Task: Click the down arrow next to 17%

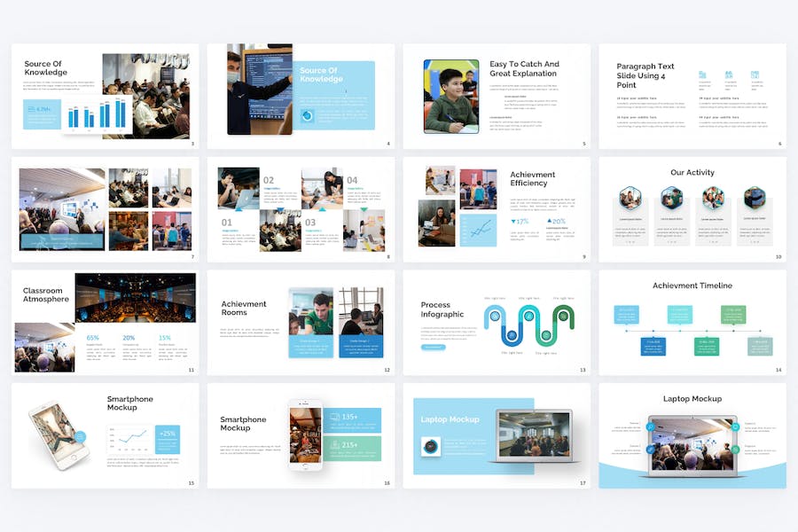Action: point(513,222)
